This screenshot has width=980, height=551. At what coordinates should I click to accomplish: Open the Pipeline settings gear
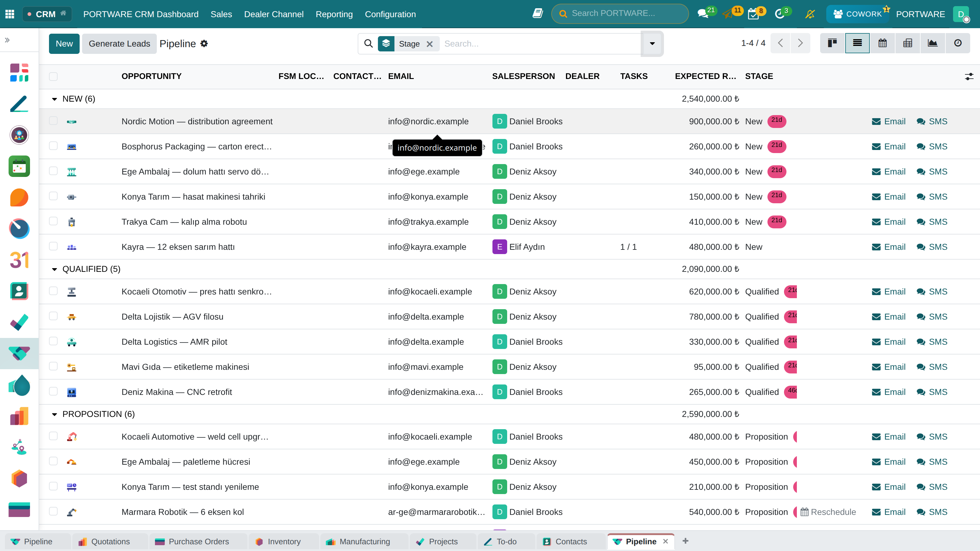[204, 44]
